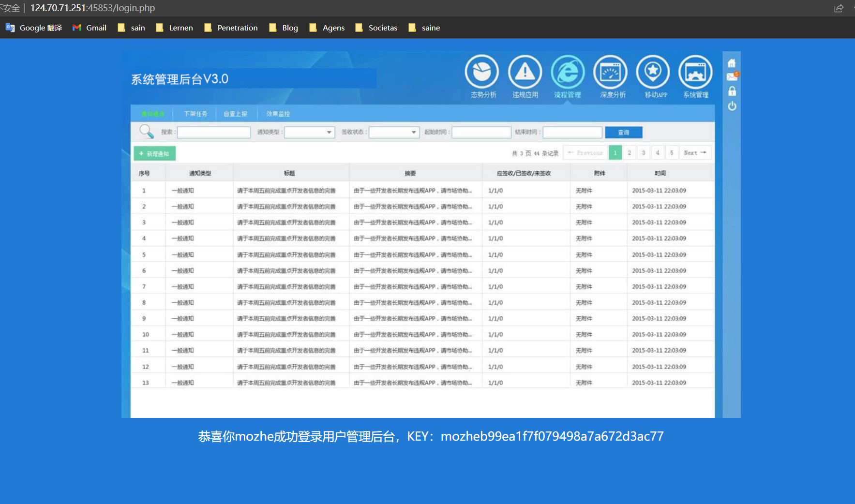Click the Next pagination button
Viewport: 855px width, 504px height.
[x=695, y=153]
